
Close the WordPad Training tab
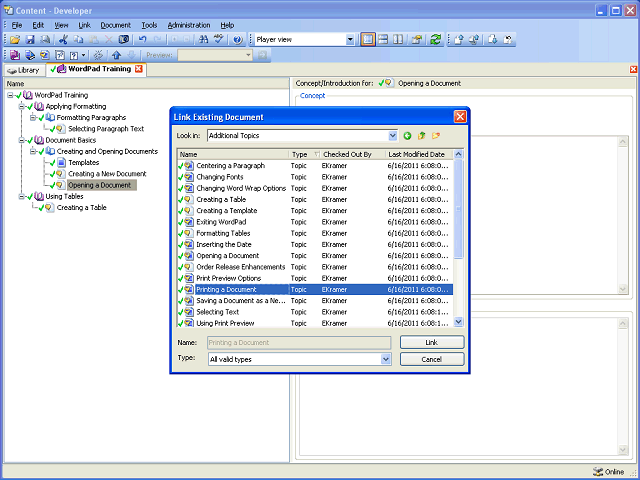point(139,69)
